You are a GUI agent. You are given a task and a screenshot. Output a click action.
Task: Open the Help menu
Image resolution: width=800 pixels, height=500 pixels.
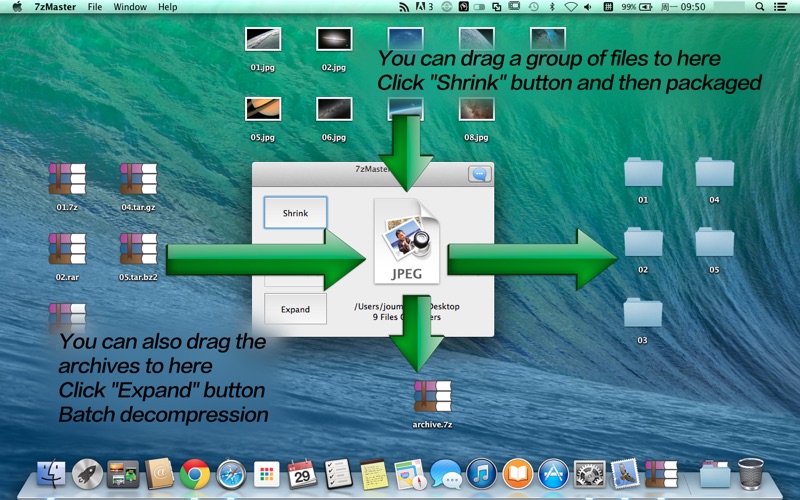tap(167, 7)
